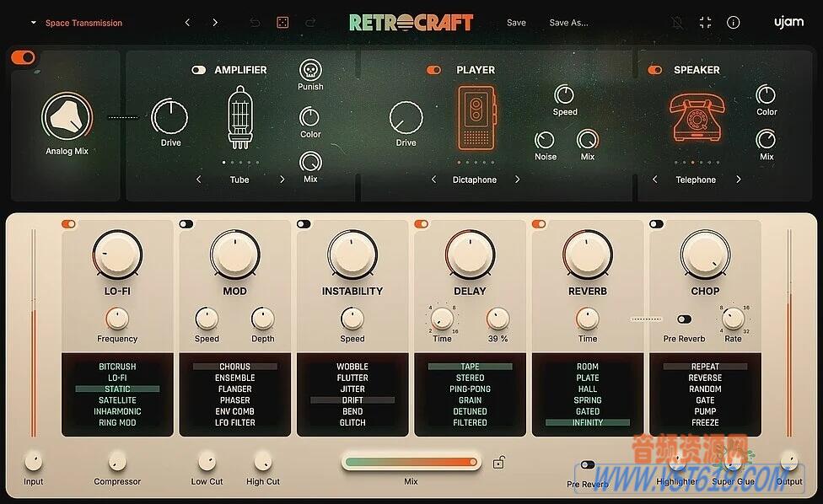This screenshot has height=504, width=823.
Task: Click the resize window corners icon
Action: coord(706,23)
